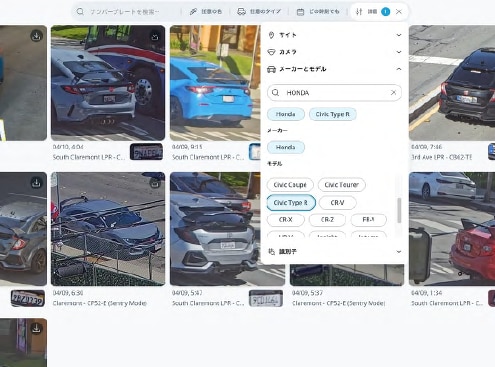Collapse the メーカーとモデル section
This screenshot has width=495, height=367.
399,69
